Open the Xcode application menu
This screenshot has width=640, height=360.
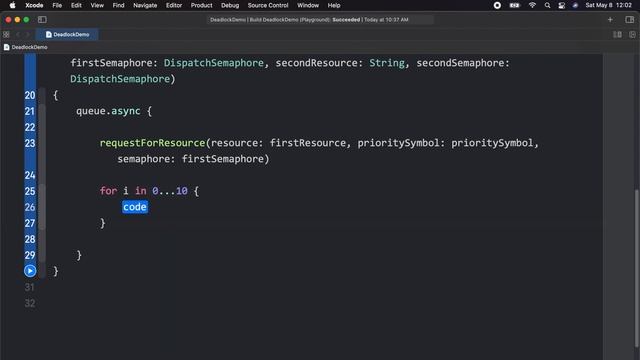tap(34, 5)
